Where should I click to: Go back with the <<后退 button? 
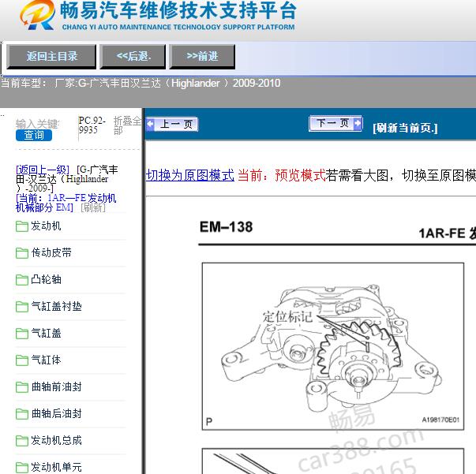pyautogui.click(x=133, y=57)
